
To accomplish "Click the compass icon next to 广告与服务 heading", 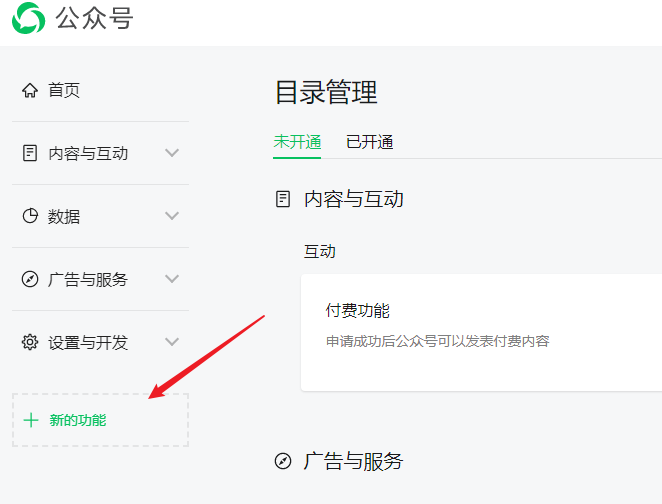I will 283,461.
